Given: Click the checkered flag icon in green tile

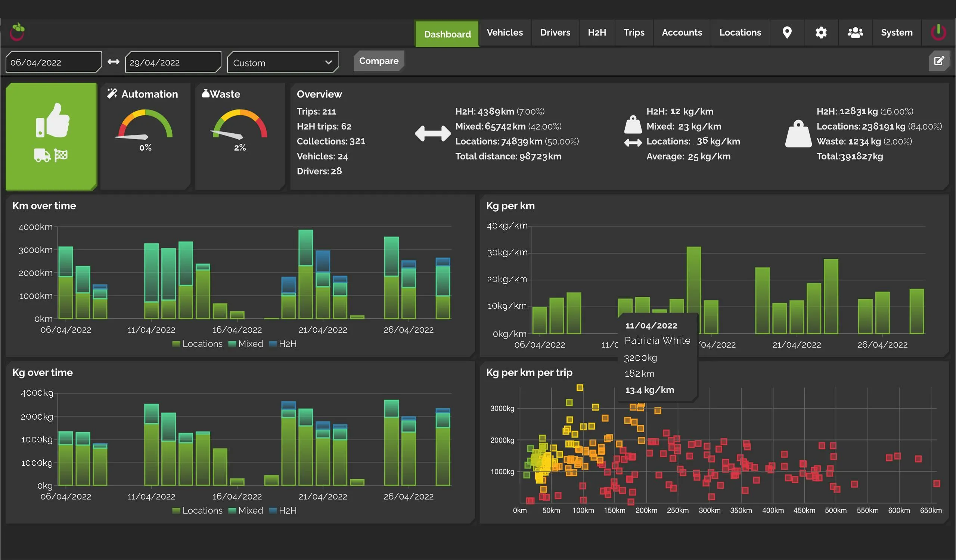Looking at the screenshot, I should pos(61,155).
